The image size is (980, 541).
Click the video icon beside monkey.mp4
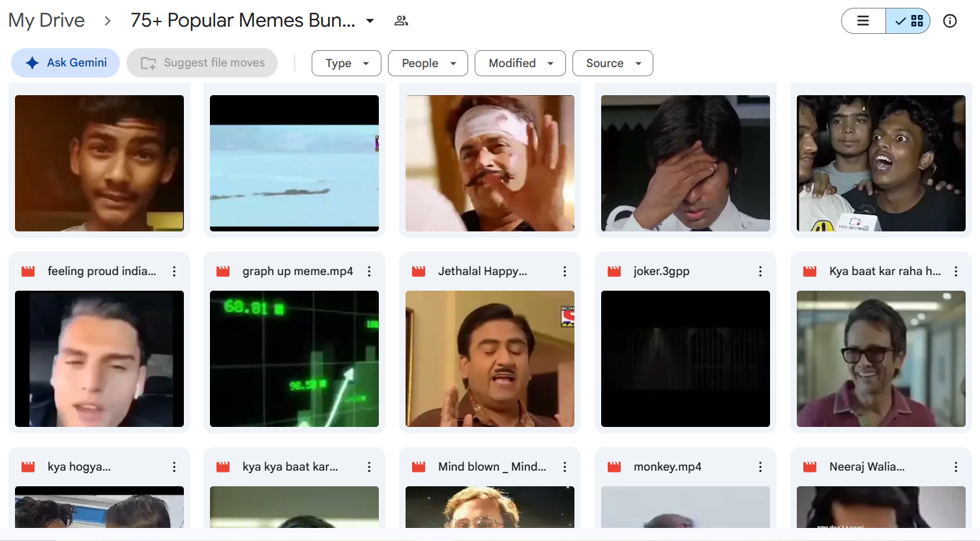pos(614,467)
